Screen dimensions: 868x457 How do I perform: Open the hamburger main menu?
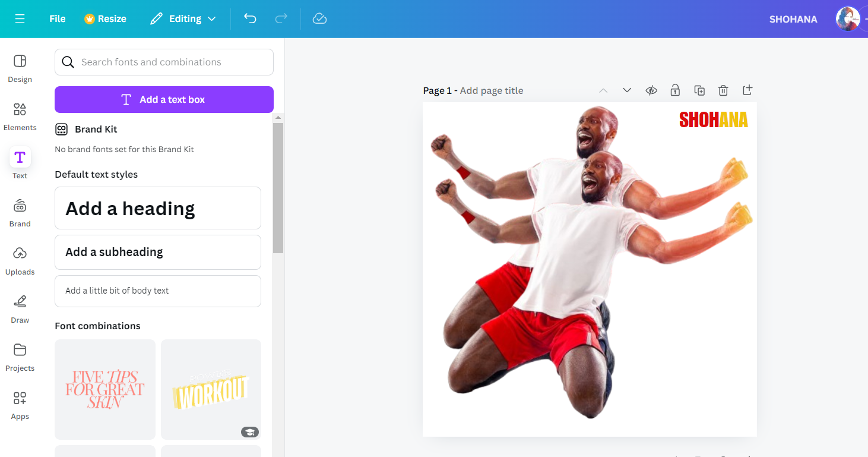click(20, 18)
